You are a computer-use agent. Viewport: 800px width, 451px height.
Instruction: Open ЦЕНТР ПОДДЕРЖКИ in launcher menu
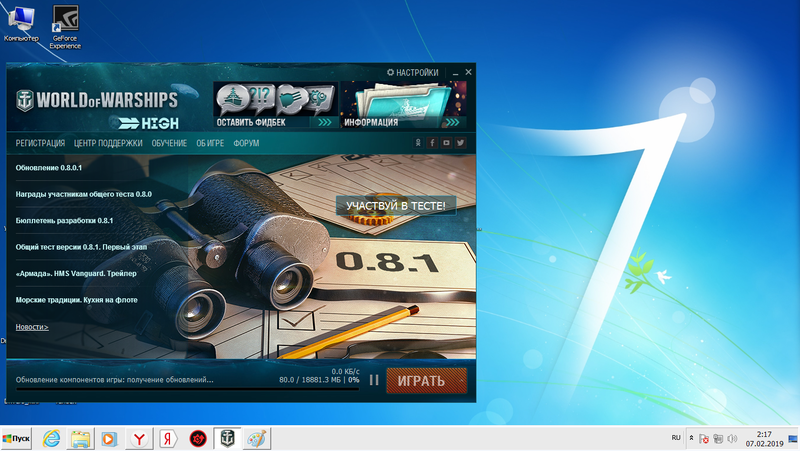[108, 143]
